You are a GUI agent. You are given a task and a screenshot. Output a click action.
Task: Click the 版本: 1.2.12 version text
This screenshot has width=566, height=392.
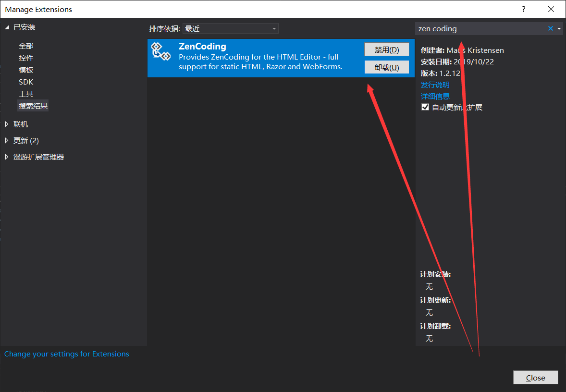(x=441, y=73)
